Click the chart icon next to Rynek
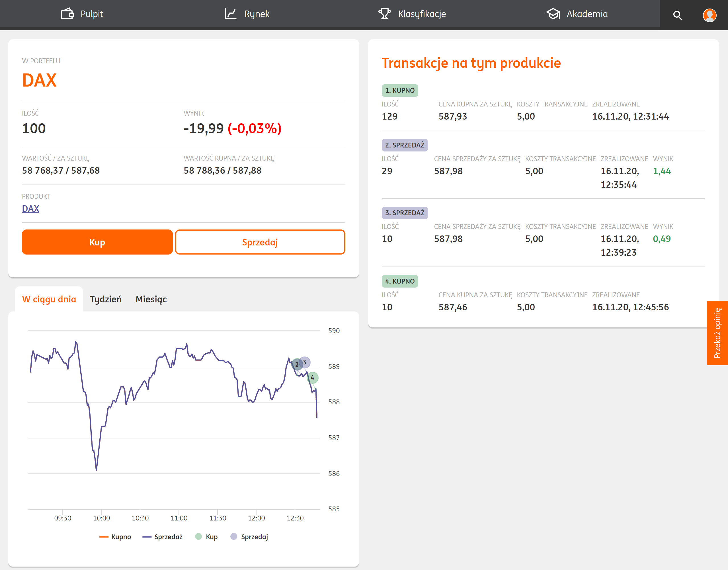 tap(231, 14)
